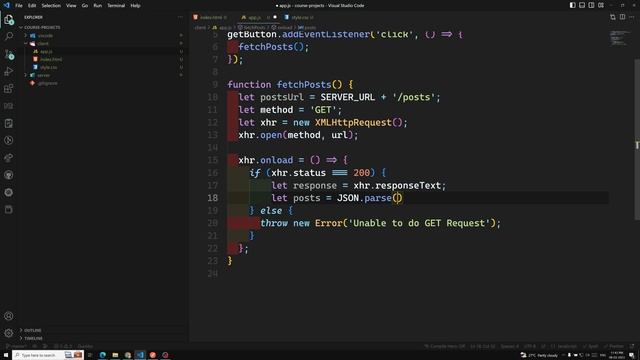The width and height of the screenshot is (640, 360).
Task: Click XMLHttpRequest on line 12
Action: (x=353, y=122)
